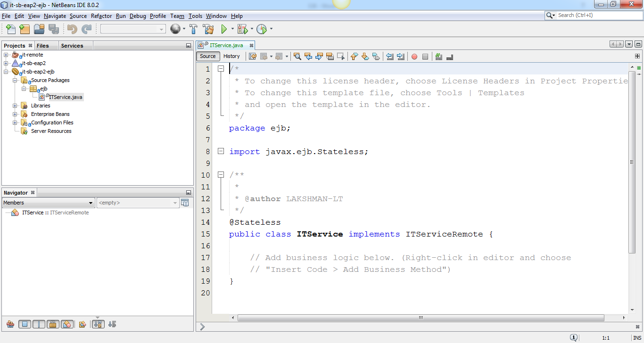Create a New File from toolbar
644x343 pixels.
(10, 29)
